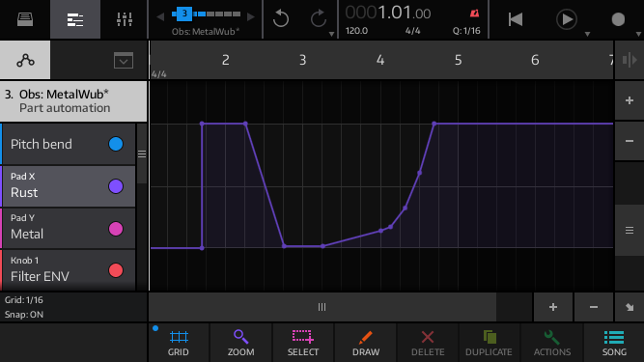644x362 pixels.
Task: Select the Pitch bend automation lane
Action: (69, 144)
